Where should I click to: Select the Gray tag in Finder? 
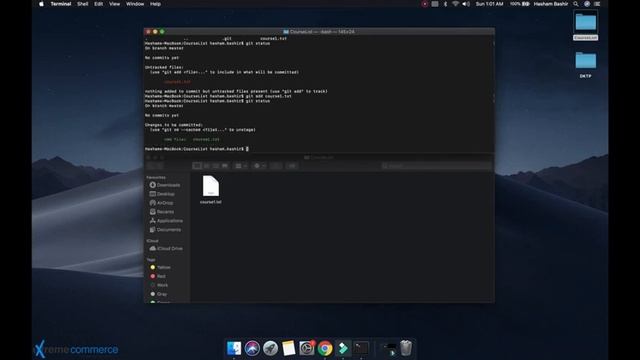point(159,294)
